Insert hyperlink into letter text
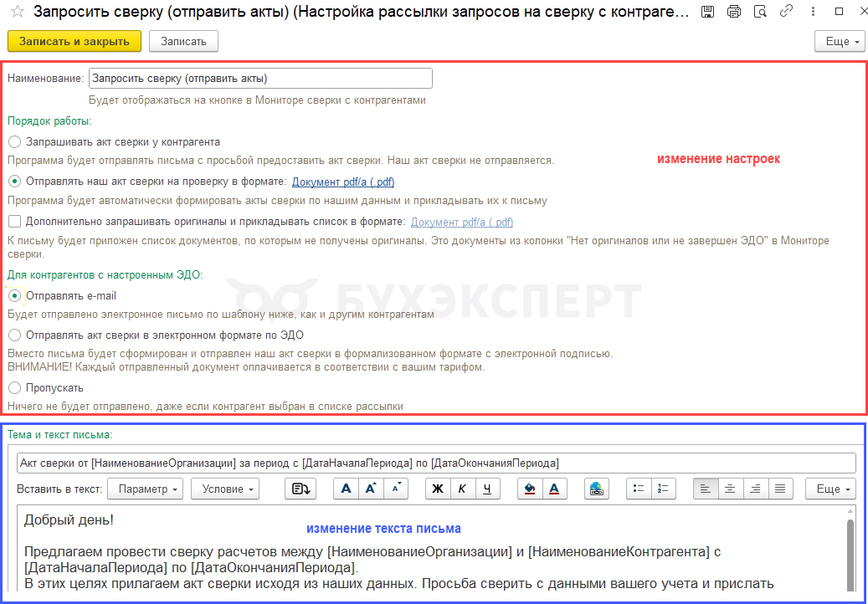The image size is (868, 604). pyautogui.click(x=596, y=489)
